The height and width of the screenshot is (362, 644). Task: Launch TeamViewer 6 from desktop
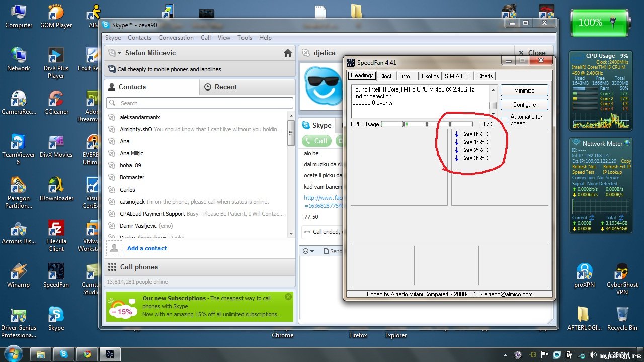click(19, 149)
